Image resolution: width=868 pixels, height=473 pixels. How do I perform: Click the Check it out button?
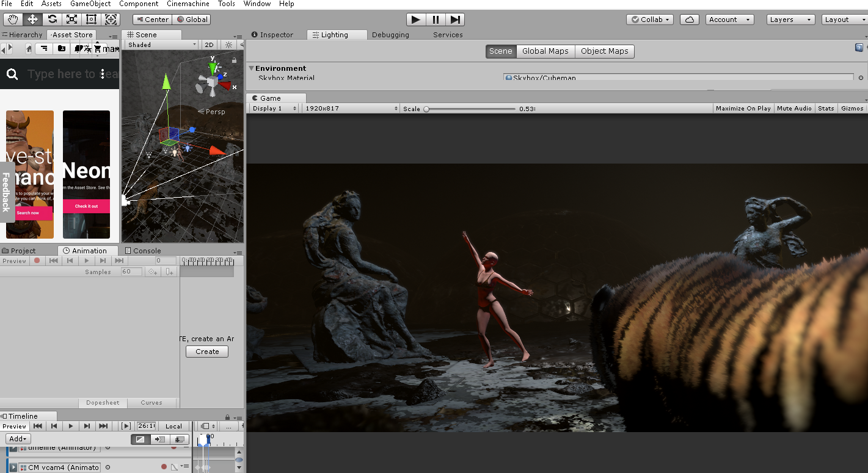(x=86, y=206)
